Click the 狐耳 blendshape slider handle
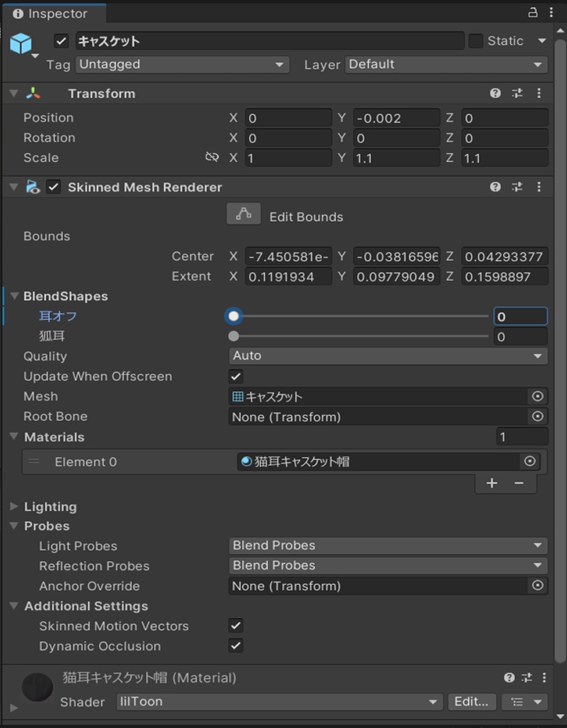Screen dimensions: 567x728 tap(234, 336)
